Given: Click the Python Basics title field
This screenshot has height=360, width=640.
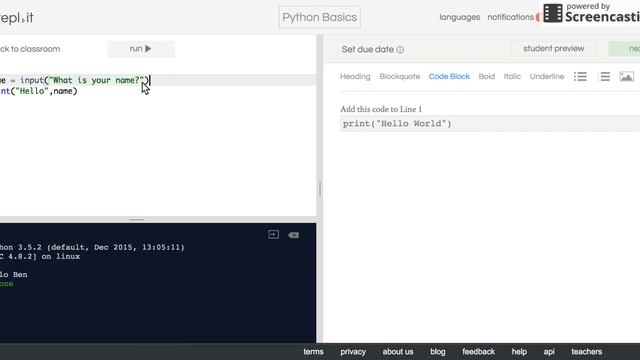Looking at the screenshot, I should (320, 17).
